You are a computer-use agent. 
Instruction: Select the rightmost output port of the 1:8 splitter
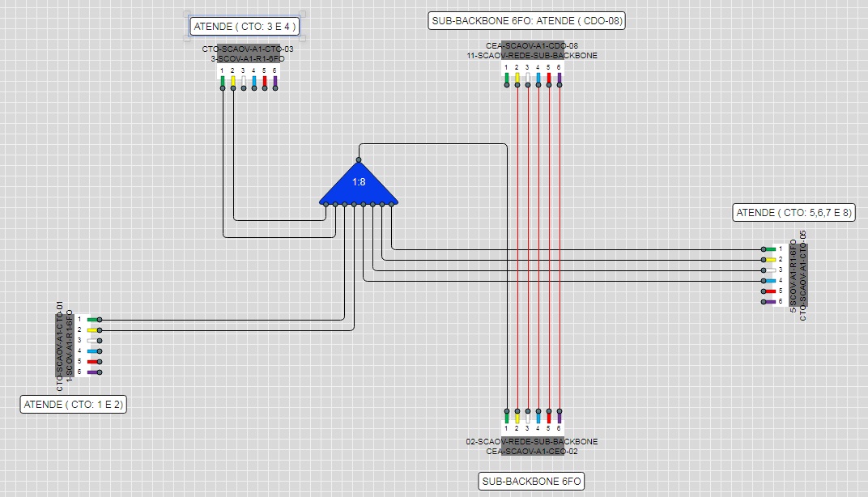(391, 205)
